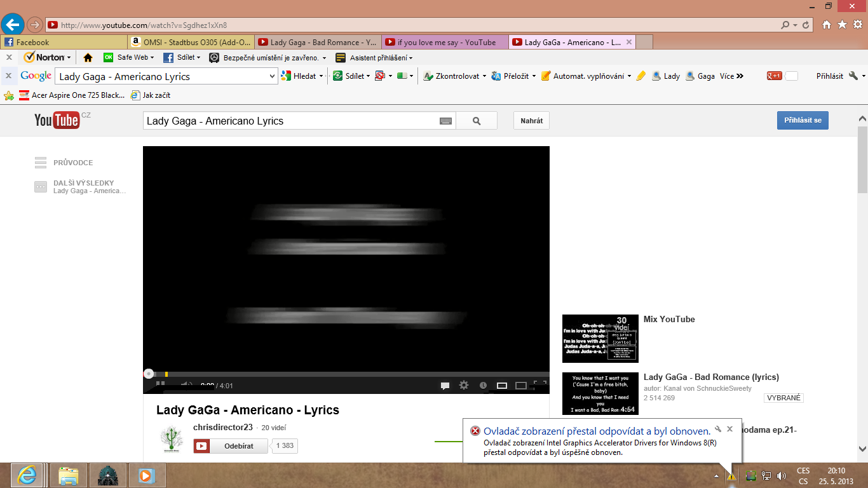Open the chrisdirector23 channel link
The height and width of the screenshot is (488, 868).
222,427
